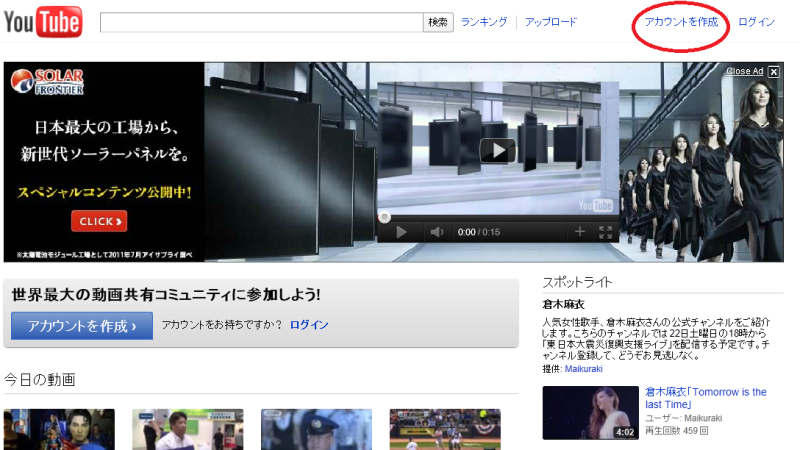Open the ランキング link in header
Viewport: 800px width, 450px height.
point(484,22)
